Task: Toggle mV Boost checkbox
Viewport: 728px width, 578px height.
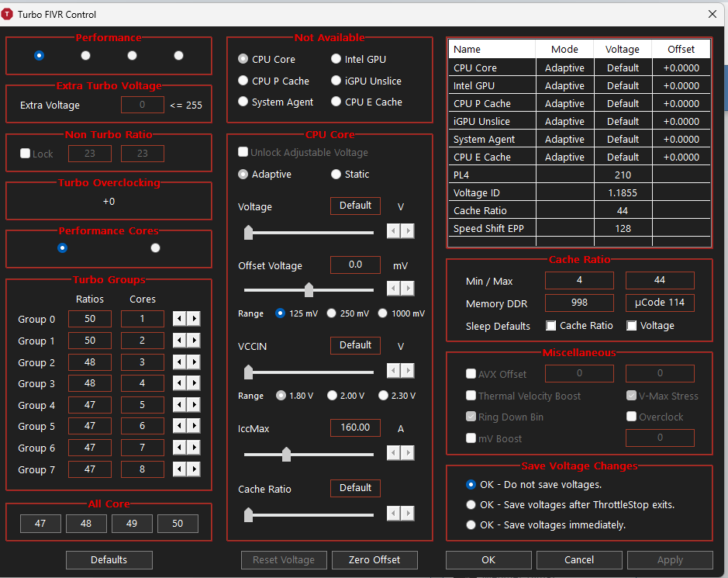Action: (x=471, y=438)
